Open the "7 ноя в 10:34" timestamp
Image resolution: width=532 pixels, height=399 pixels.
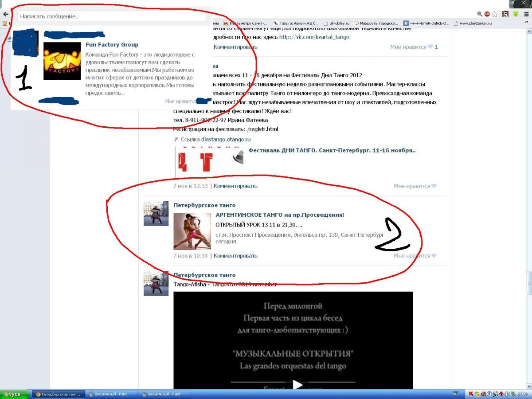(190, 256)
